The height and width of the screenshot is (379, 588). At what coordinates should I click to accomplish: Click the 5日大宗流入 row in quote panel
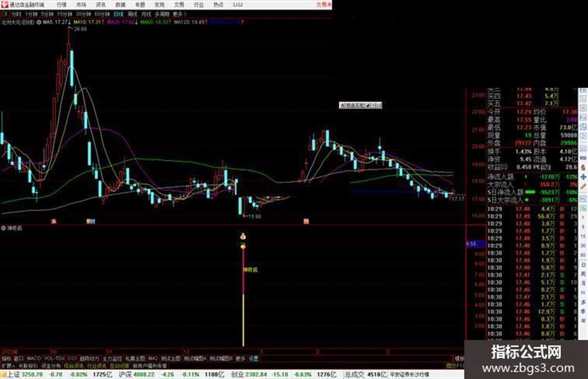(x=532, y=200)
